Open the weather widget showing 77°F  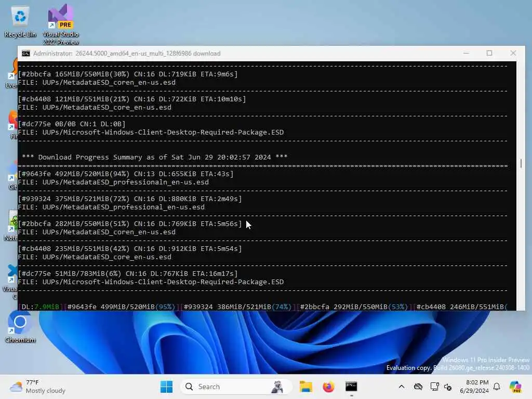click(x=37, y=387)
